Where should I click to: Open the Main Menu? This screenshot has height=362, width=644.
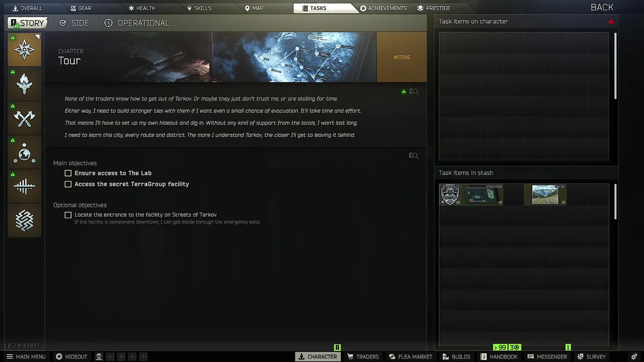click(26, 357)
